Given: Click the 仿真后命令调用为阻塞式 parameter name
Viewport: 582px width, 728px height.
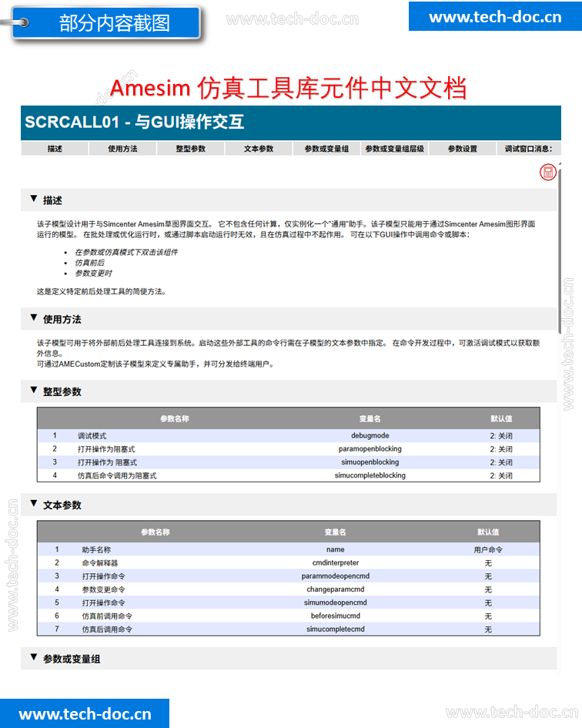Looking at the screenshot, I should click(117, 475).
